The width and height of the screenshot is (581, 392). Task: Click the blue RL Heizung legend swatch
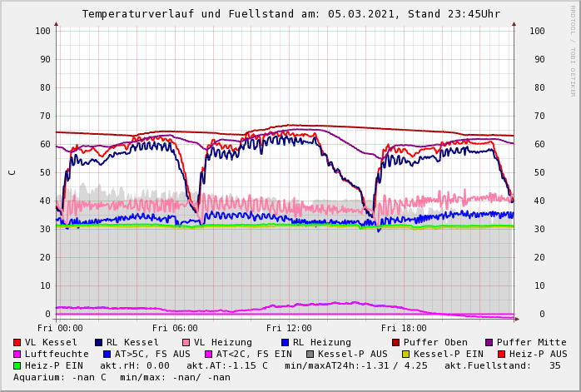284,342
